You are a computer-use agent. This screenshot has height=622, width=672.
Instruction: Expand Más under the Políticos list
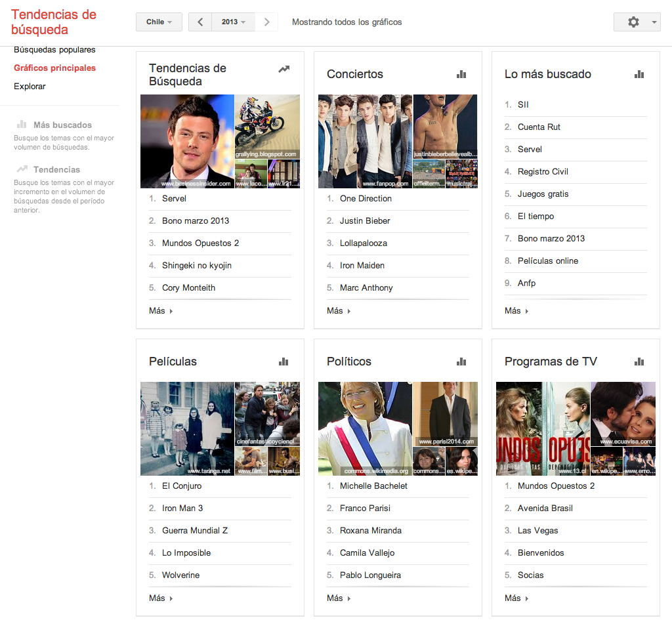338,598
